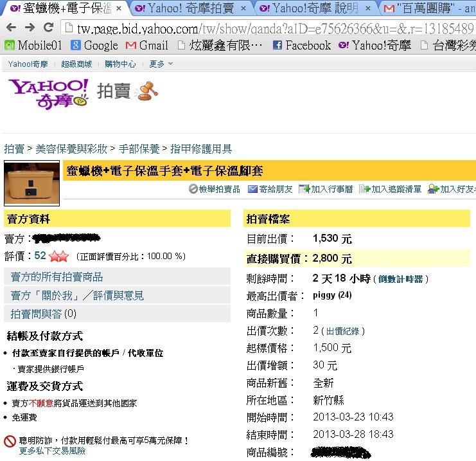Open the Yahoo!奇摩 bookmark in bookmarks bar
The image size is (476, 461).
tap(375, 46)
